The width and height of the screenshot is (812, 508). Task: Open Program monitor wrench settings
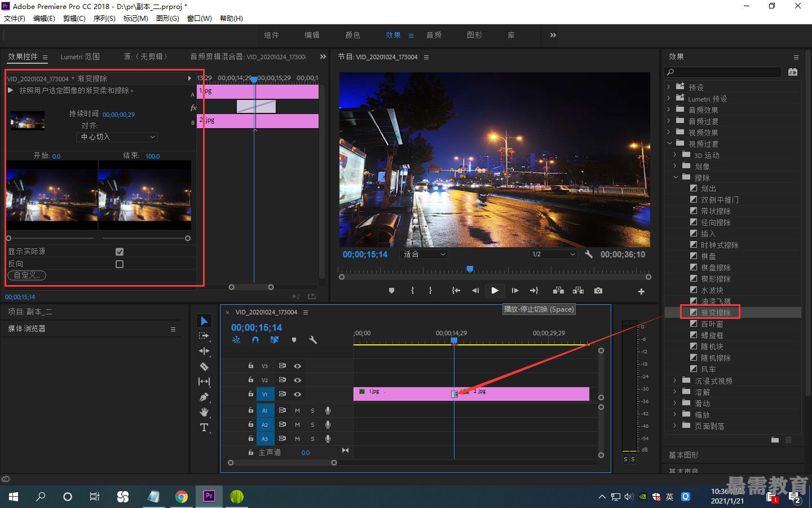(x=589, y=254)
